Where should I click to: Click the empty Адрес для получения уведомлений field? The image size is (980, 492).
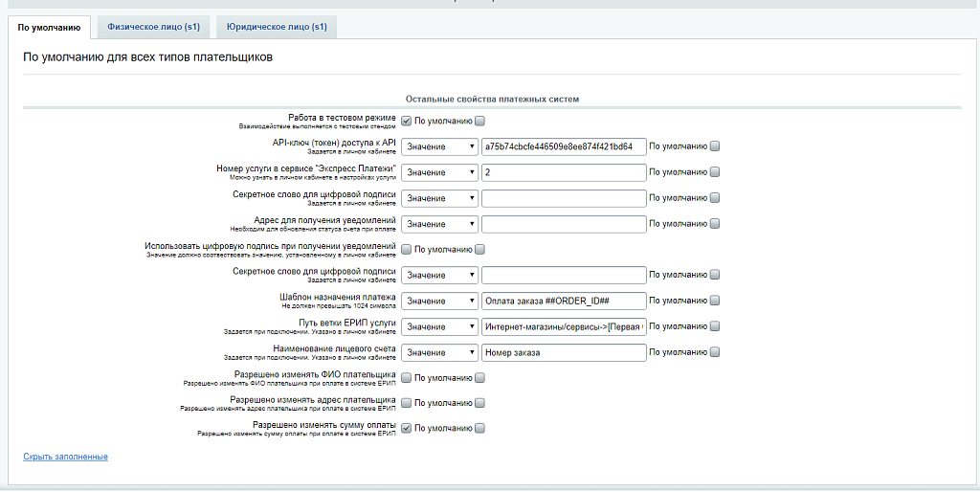click(x=564, y=224)
